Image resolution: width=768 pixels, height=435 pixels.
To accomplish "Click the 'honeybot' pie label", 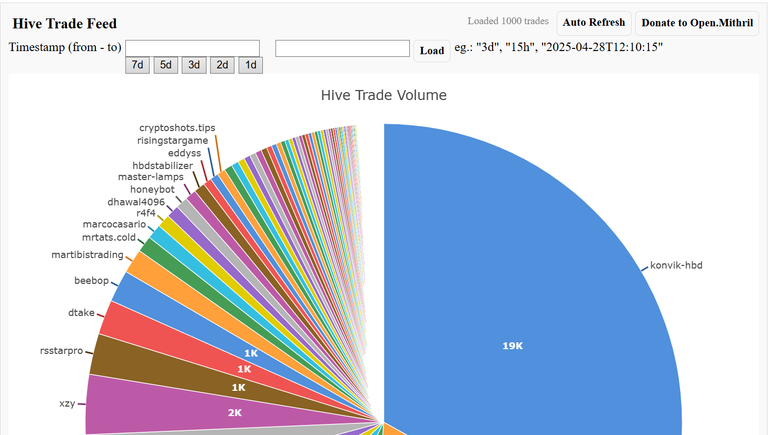I will click(x=152, y=189).
